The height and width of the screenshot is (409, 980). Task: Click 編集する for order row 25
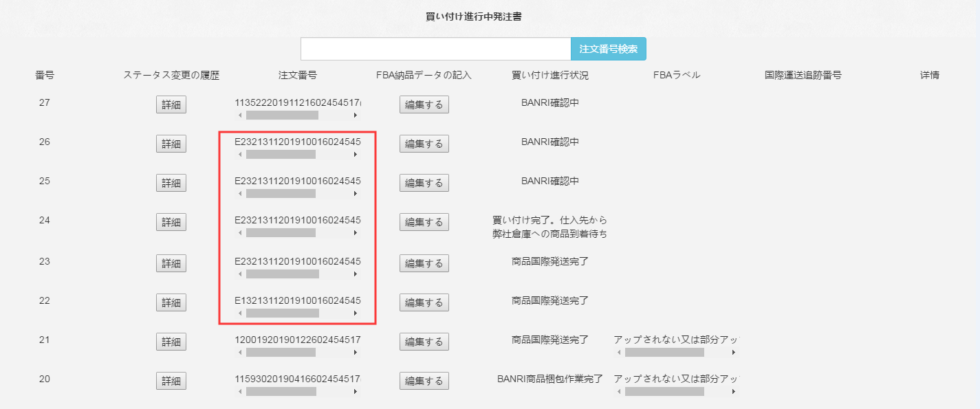point(424,183)
